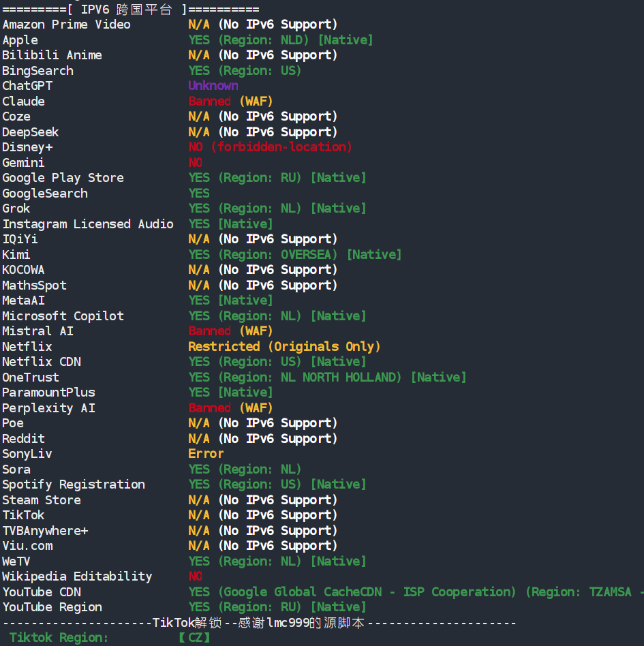Image resolution: width=644 pixels, height=646 pixels.
Task: Click Spotify Registration row name
Action: click(74, 484)
